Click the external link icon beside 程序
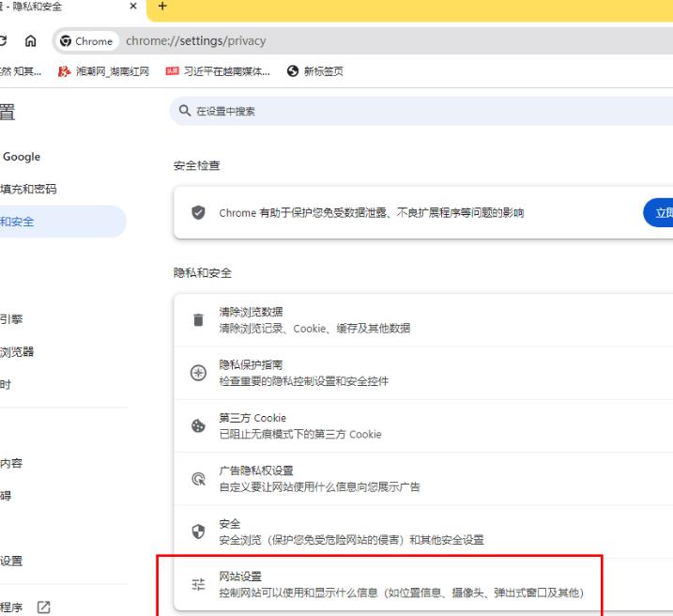The image size is (673, 616). click(x=44, y=607)
